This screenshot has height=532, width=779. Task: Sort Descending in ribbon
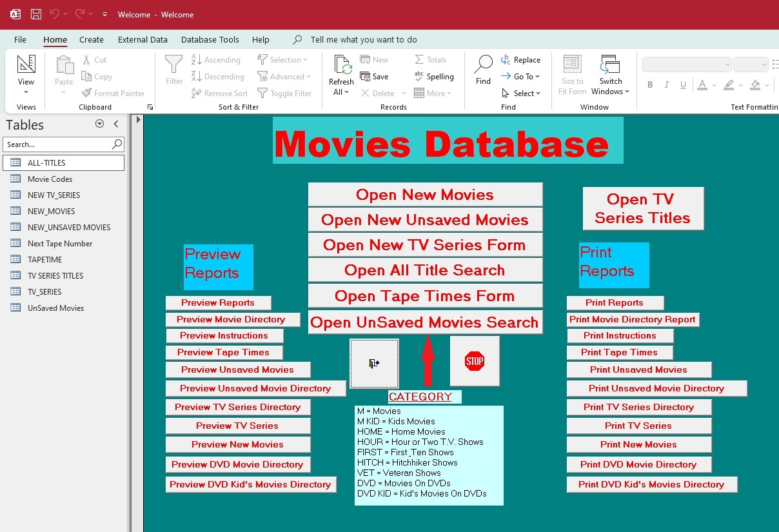tap(218, 77)
